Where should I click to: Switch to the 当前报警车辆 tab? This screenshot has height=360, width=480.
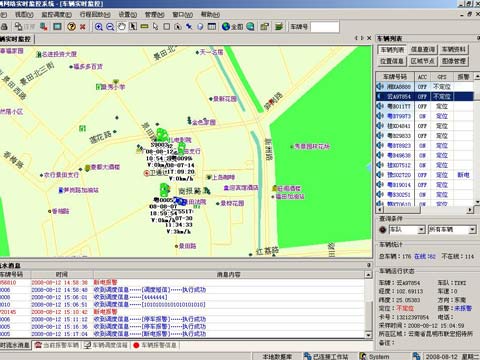(57, 345)
